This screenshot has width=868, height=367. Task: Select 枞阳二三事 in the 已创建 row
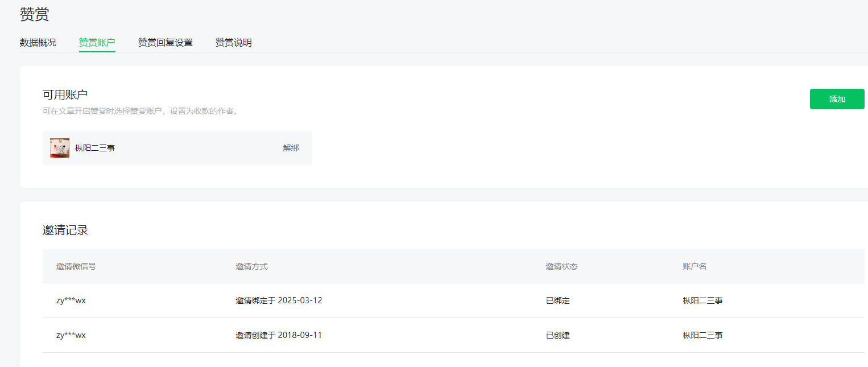[702, 335]
